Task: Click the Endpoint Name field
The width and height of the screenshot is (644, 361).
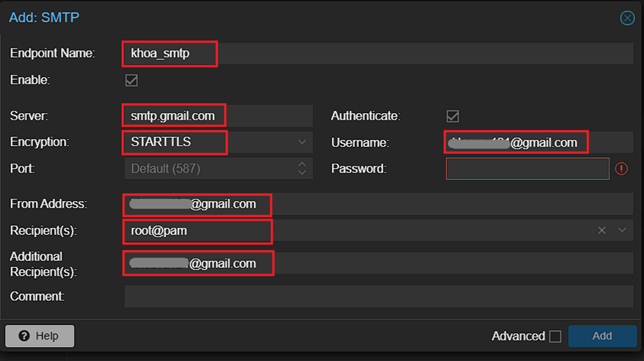Action: (x=377, y=54)
